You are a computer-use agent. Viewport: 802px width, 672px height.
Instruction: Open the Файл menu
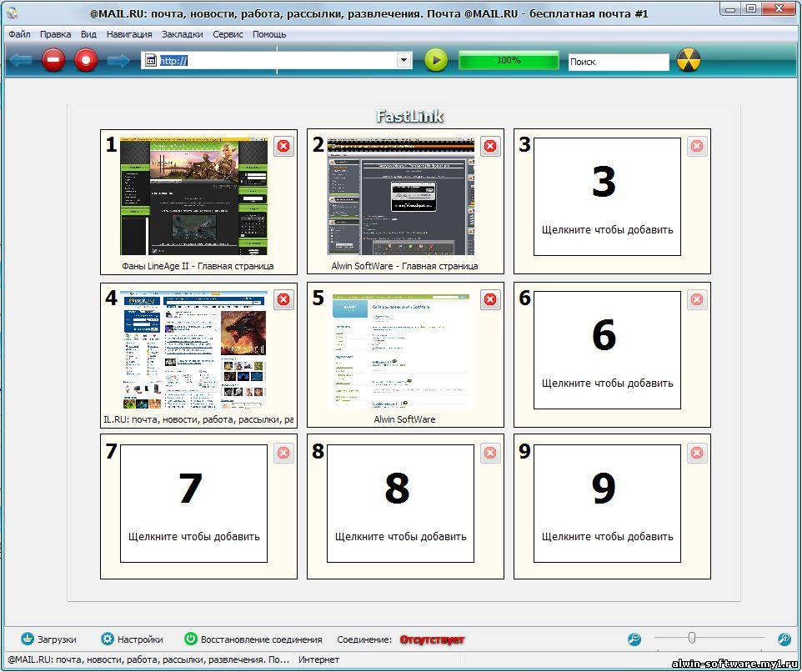click(x=19, y=34)
